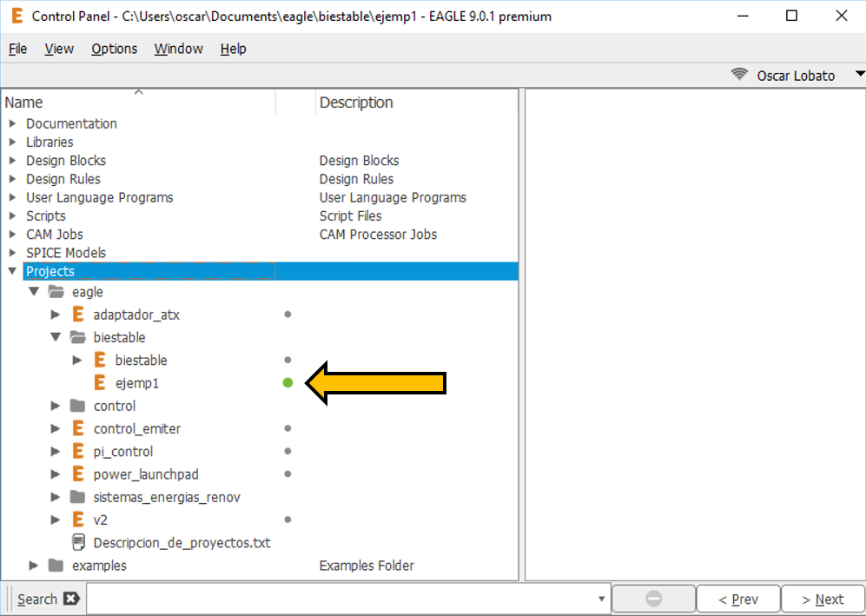Image resolution: width=866 pixels, height=616 pixels.
Task: Expand the Libraries tree node
Action: coord(12,142)
